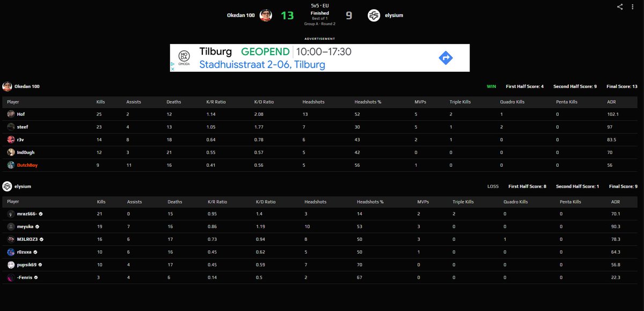Sort by the Kills column header
Screen dimensions: 644x311
pos(100,101)
